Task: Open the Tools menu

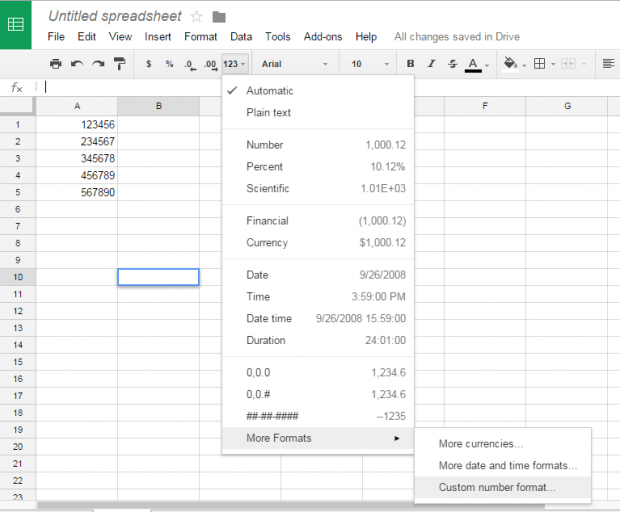Action: [x=278, y=37]
